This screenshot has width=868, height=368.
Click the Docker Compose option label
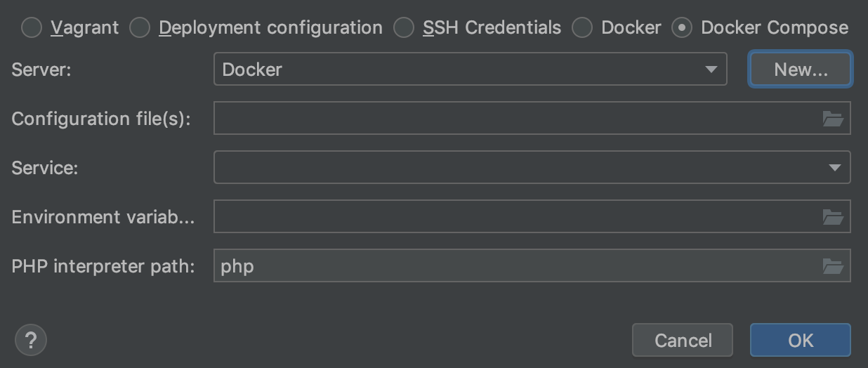point(774,28)
